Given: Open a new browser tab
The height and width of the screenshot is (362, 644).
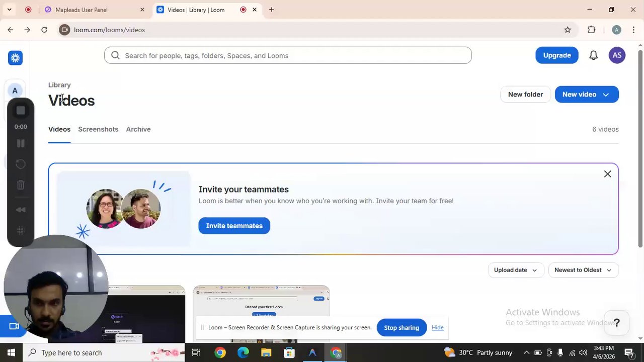Looking at the screenshot, I should (271, 10).
